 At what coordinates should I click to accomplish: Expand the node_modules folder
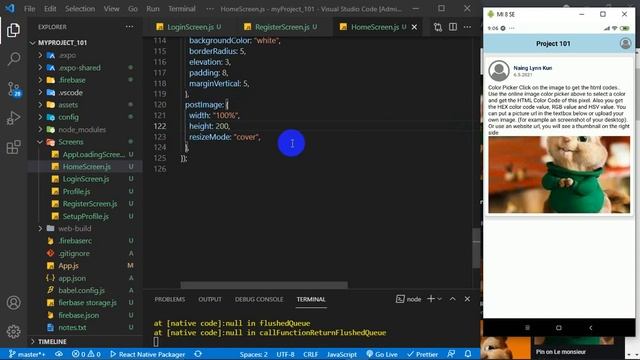40,129
